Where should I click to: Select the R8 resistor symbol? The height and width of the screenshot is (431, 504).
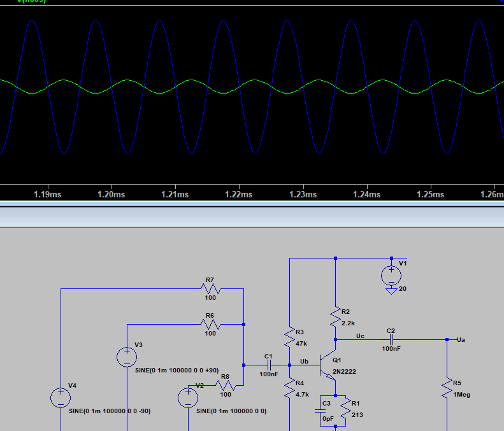pyautogui.click(x=226, y=385)
